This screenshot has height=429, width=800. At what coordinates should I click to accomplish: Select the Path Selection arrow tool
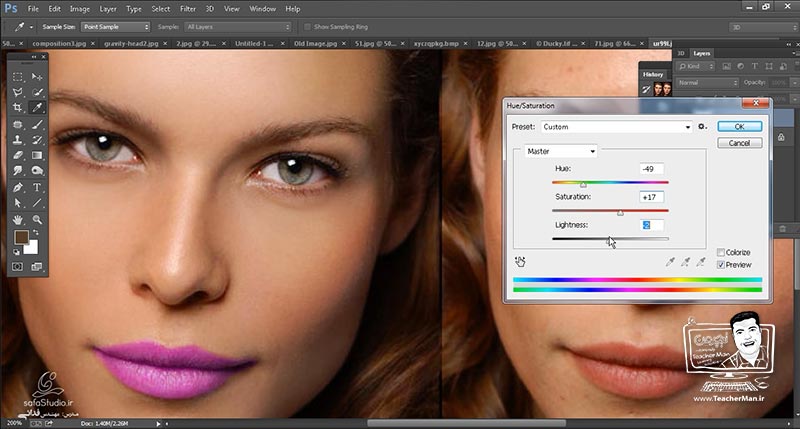(x=18, y=203)
